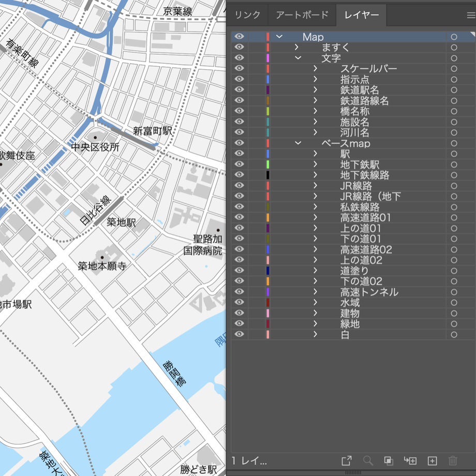This screenshot has width=476, height=476.
Task: Toggle visibility of the 鉄道路線名 layer
Action: [239, 100]
